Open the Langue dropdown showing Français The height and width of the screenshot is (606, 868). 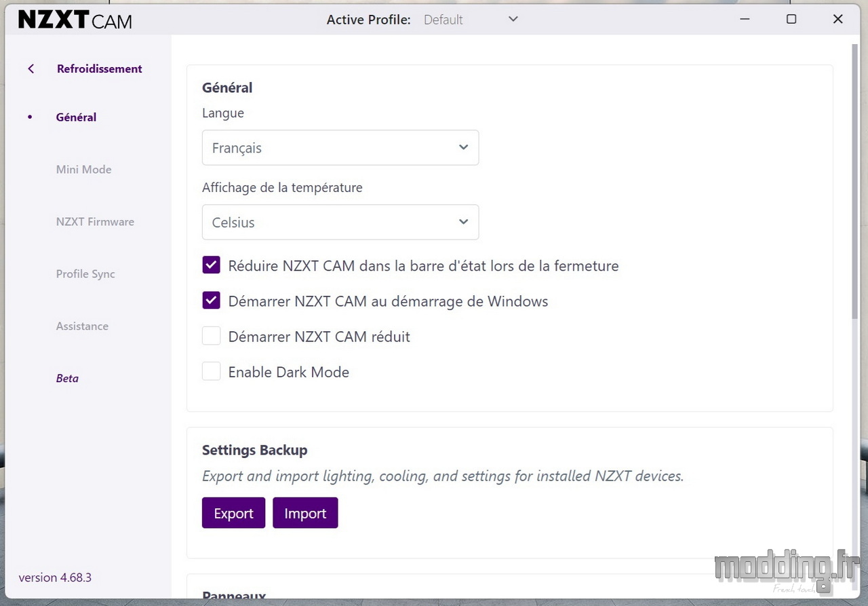340,148
